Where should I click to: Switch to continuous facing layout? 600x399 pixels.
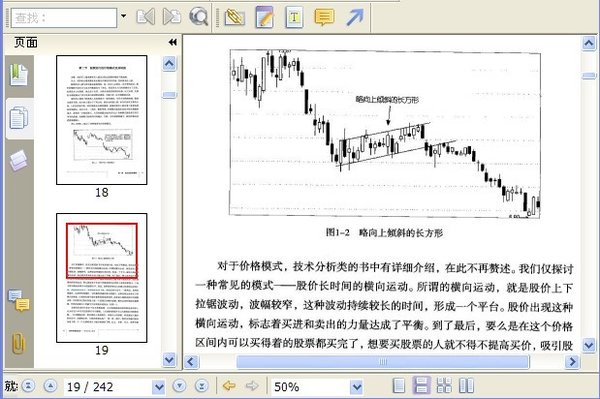[x=444, y=386]
